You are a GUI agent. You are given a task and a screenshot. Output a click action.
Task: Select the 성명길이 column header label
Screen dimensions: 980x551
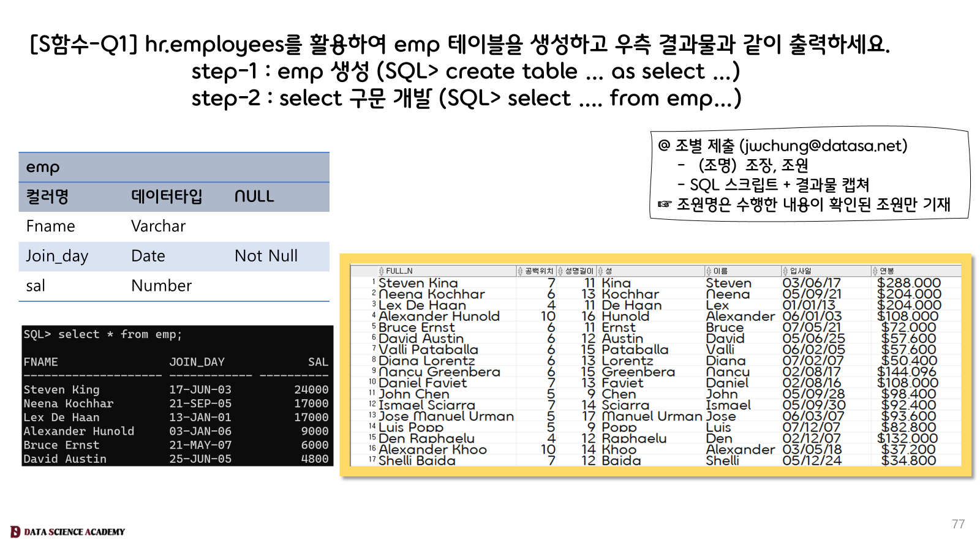(579, 271)
